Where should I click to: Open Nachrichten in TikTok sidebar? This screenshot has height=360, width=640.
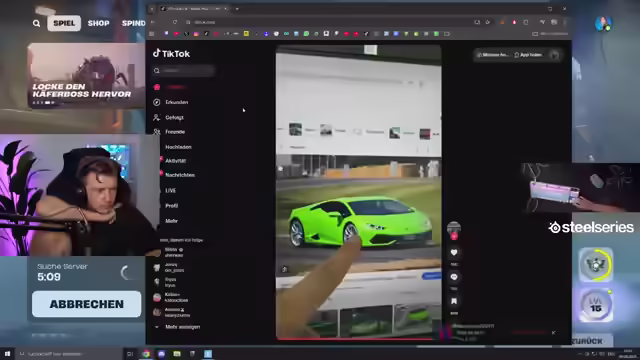[x=180, y=175]
